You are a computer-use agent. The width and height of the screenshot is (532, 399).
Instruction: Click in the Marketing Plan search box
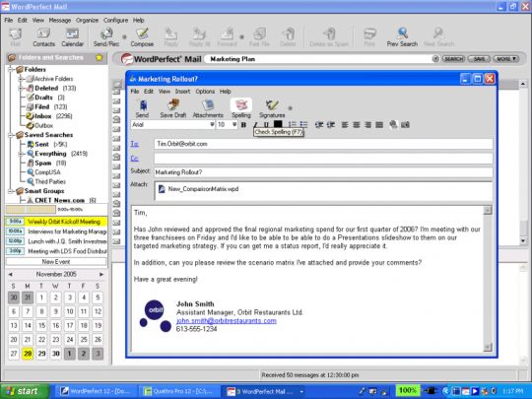pyautogui.click(x=318, y=59)
